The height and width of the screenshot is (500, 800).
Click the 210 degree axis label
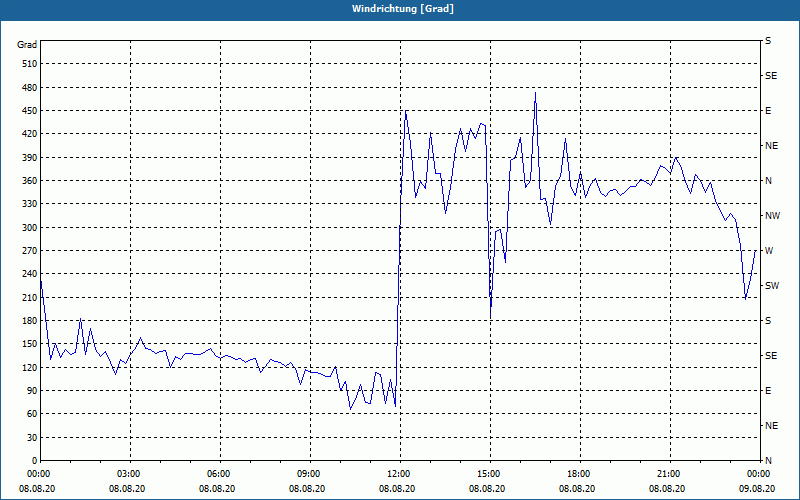[x=30, y=297]
